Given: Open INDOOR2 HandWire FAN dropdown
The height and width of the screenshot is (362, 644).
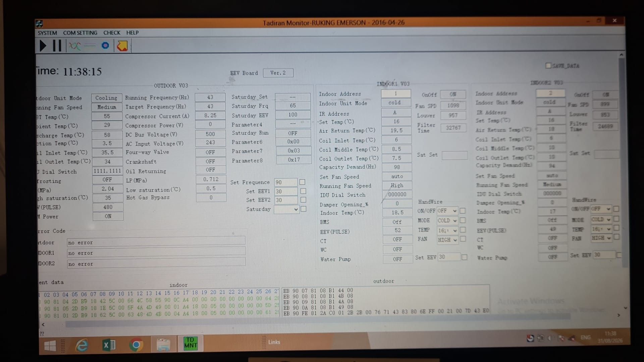Looking at the screenshot, I should pyautogui.click(x=601, y=238).
